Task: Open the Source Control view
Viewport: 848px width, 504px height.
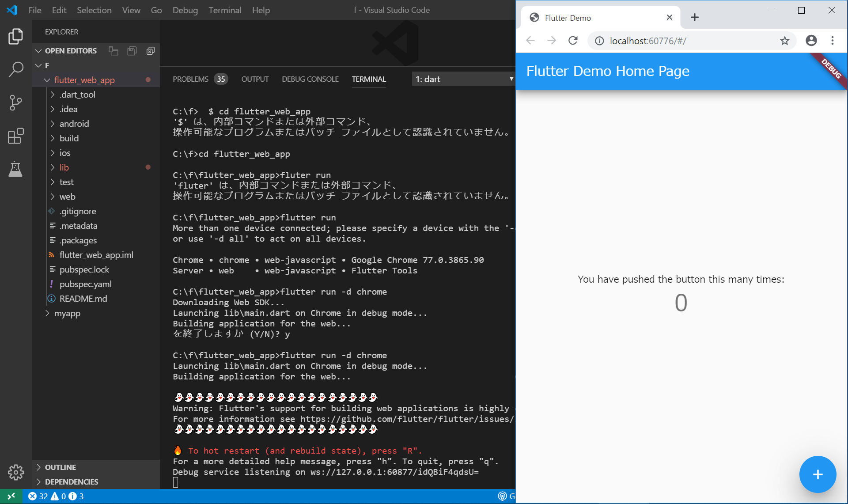Action: 16,102
